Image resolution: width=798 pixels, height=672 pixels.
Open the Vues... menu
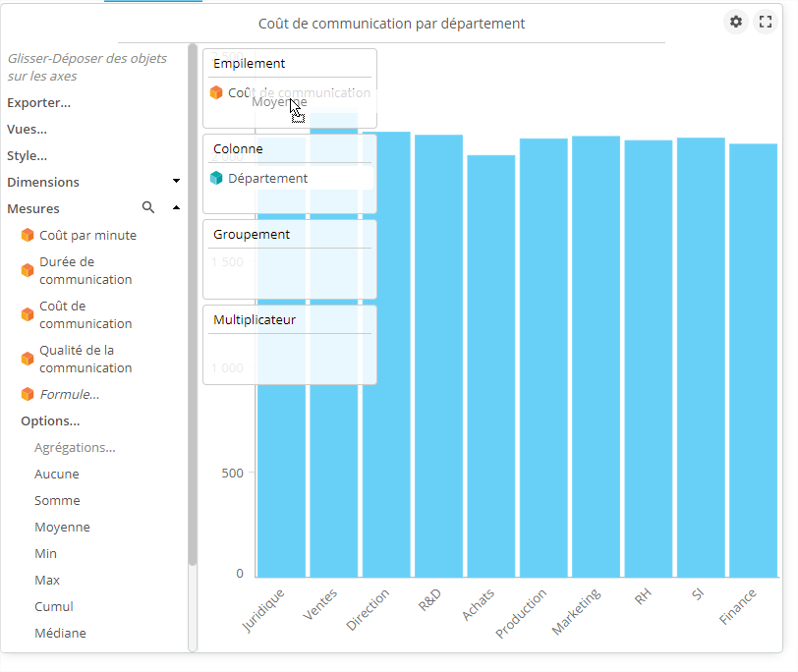(x=27, y=130)
